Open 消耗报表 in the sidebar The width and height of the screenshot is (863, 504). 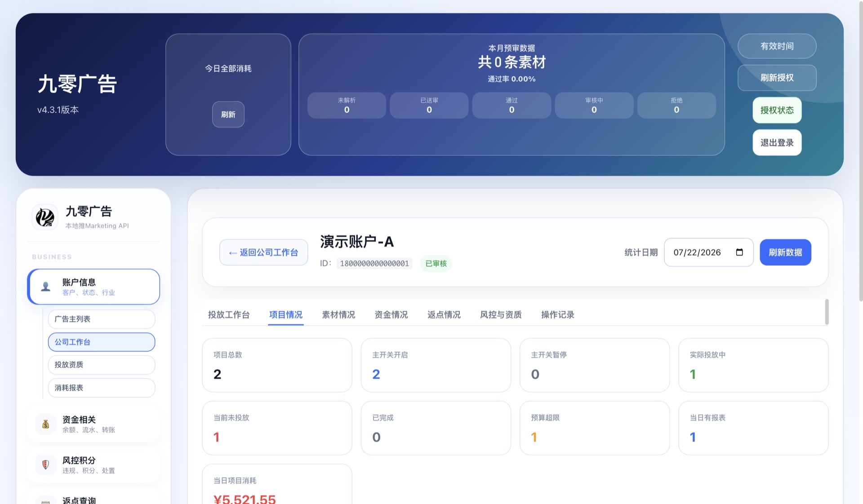(x=102, y=388)
